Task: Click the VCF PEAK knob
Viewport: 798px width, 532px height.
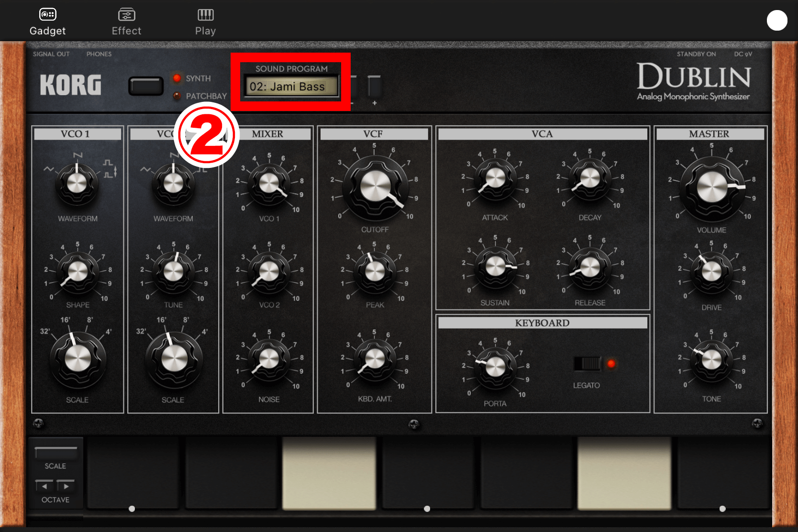Action: (x=375, y=271)
